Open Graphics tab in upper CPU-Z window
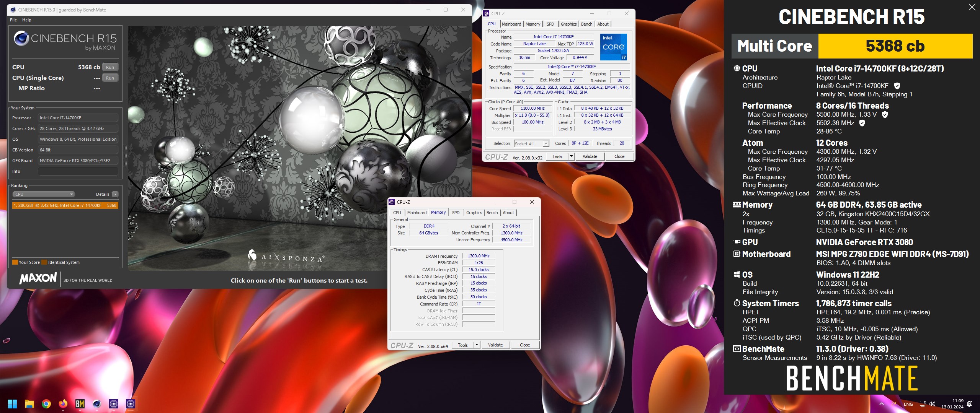Image resolution: width=980 pixels, height=413 pixels. [569, 24]
